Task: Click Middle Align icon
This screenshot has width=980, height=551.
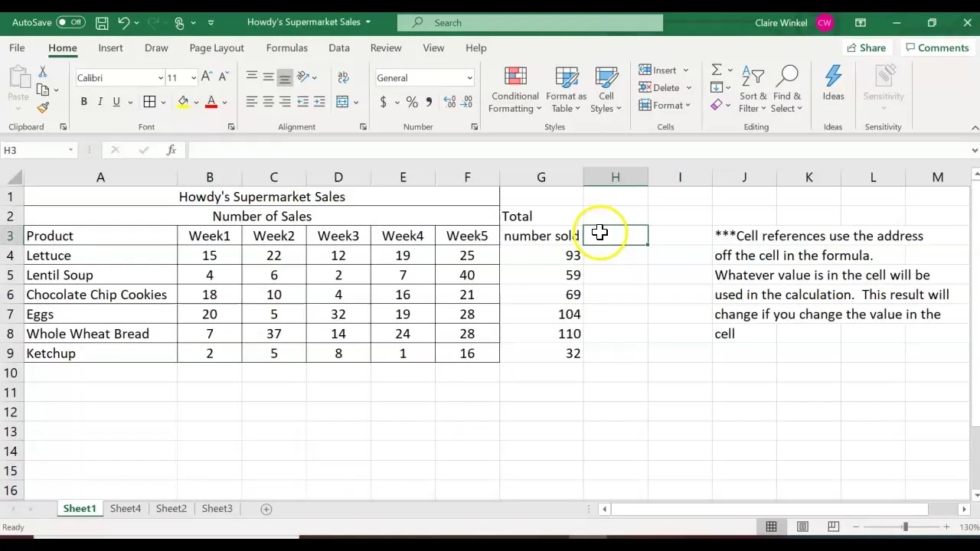Action: (268, 77)
